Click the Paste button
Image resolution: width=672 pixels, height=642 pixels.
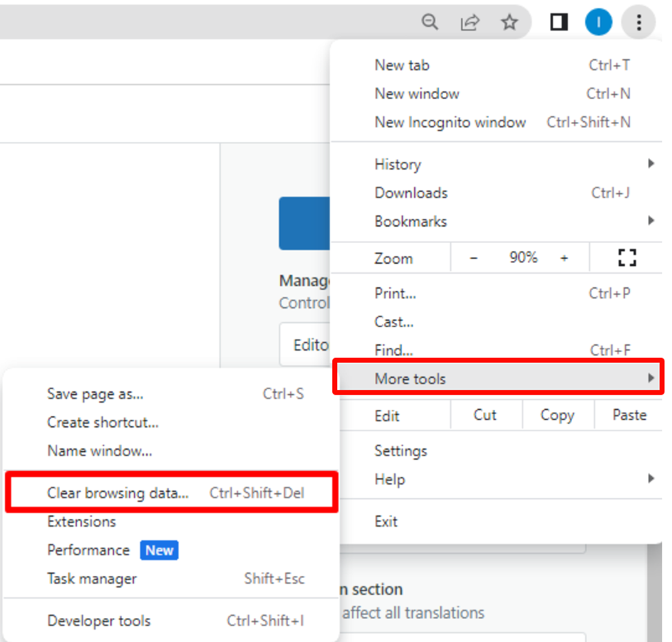(x=629, y=415)
